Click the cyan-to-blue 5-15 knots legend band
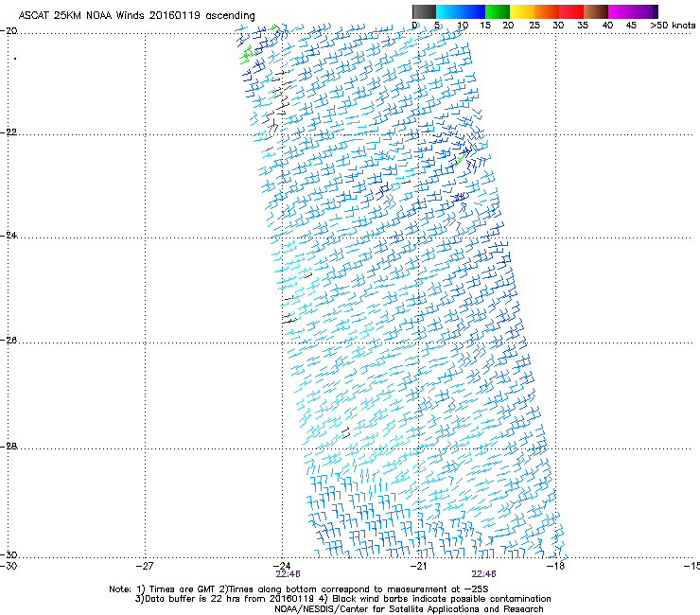Screen dimensions: 700x615 point(461,11)
